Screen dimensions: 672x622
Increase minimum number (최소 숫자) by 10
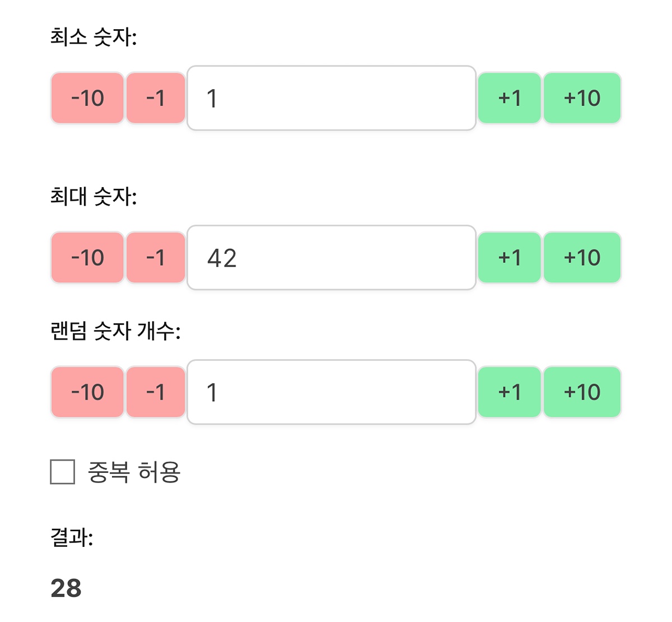tap(582, 98)
